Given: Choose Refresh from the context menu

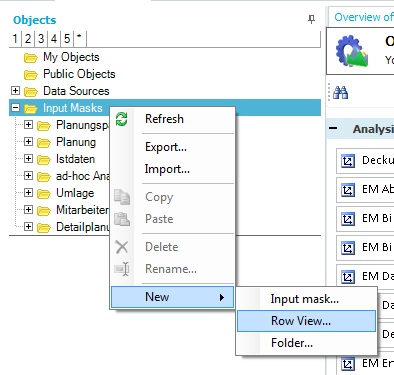Looking at the screenshot, I should pos(173,119).
